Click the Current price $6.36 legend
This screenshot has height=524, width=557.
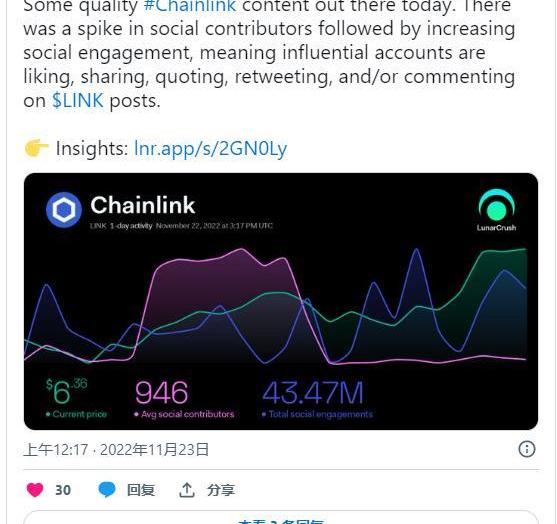click(x=76, y=398)
